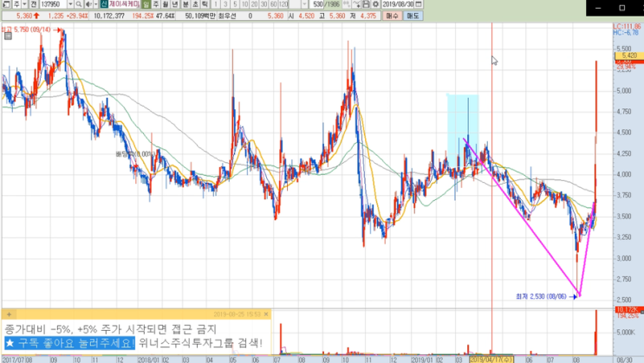Image resolution: width=644 pixels, height=363 pixels.
Task: Open the speaker icon dropdown arrow
Action: coord(95,4)
